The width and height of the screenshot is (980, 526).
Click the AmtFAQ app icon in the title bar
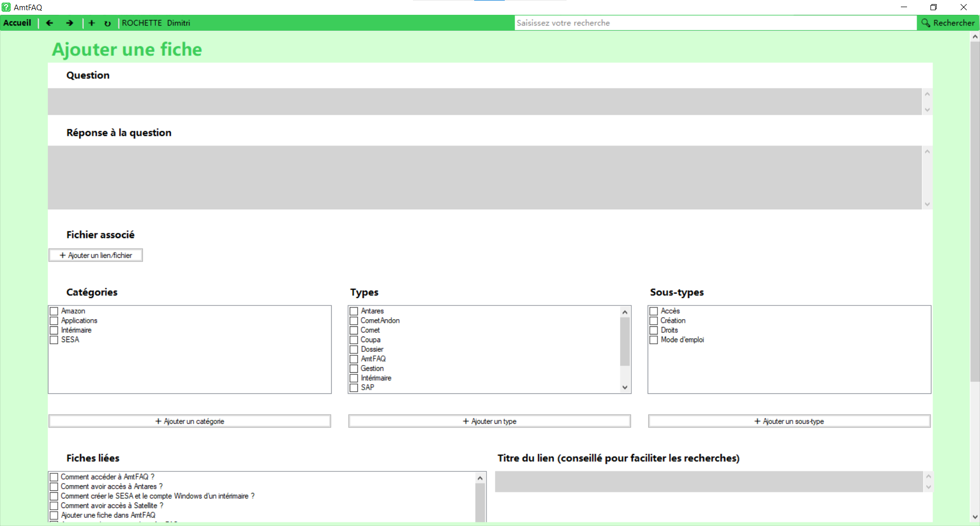(6, 7)
